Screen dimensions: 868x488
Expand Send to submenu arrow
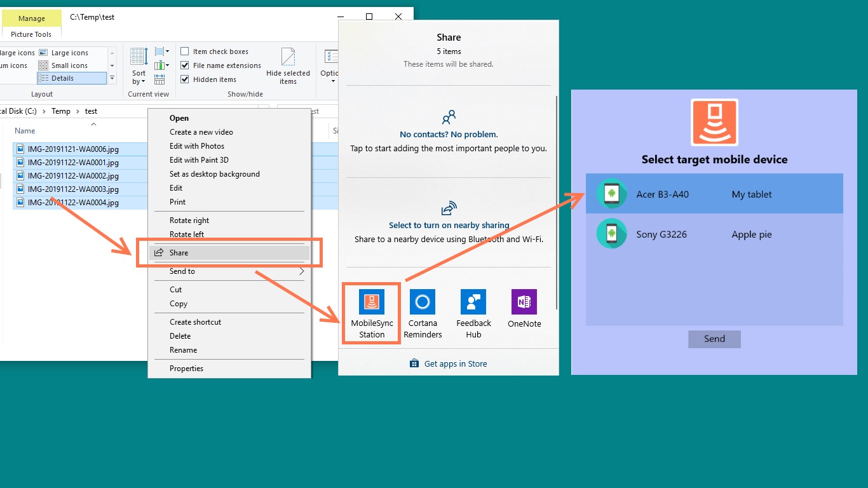pos(302,271)
